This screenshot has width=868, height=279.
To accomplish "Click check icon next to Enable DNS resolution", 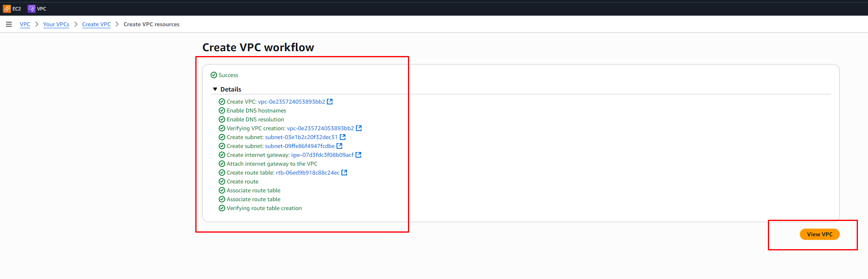I will tap(222, 119).
